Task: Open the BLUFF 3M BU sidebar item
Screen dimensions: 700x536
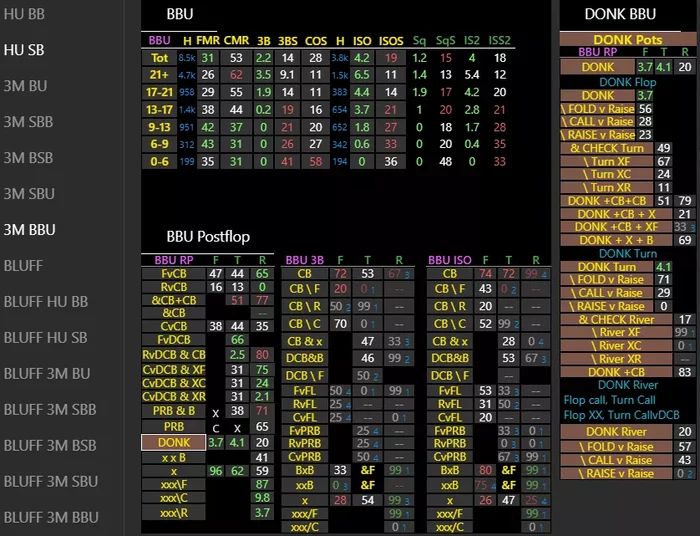Action: click(x=47, y=374)
